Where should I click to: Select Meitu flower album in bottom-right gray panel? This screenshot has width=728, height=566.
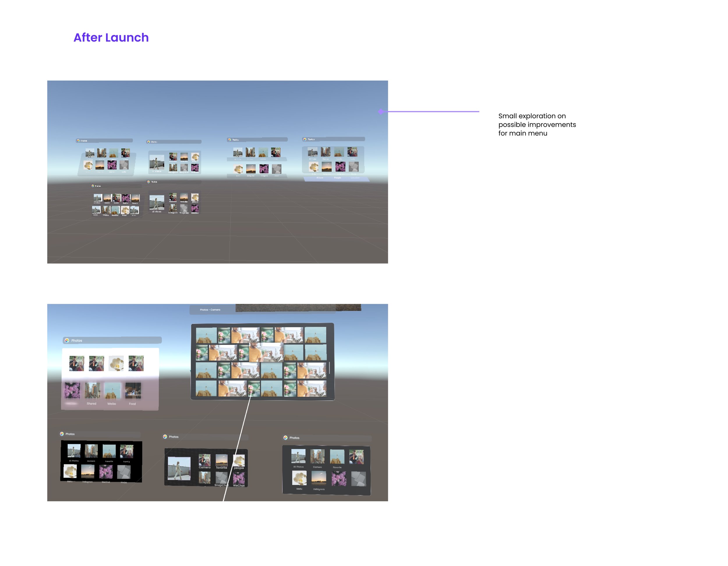click(299, 478)
